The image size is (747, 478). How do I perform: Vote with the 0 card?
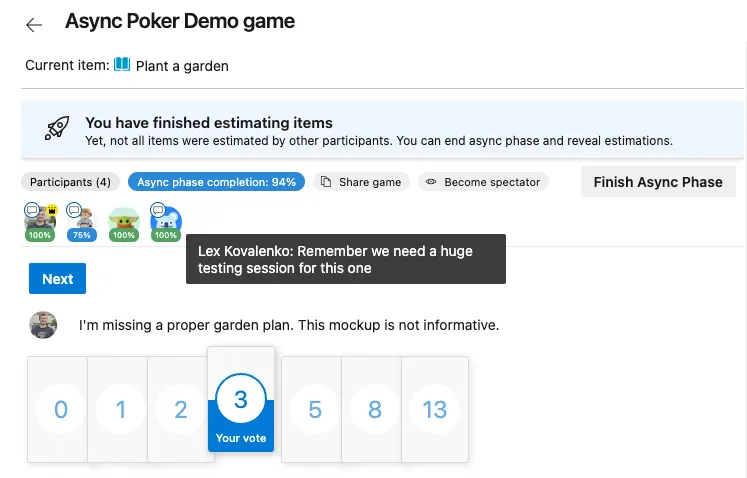pyautogui.click(x=60, y=410)
